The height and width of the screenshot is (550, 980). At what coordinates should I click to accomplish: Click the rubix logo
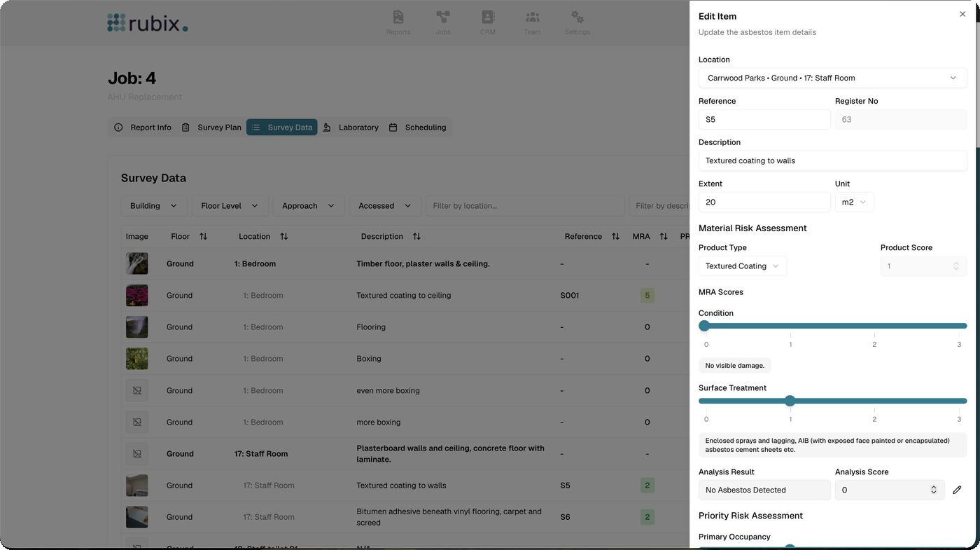coord(148,22)
